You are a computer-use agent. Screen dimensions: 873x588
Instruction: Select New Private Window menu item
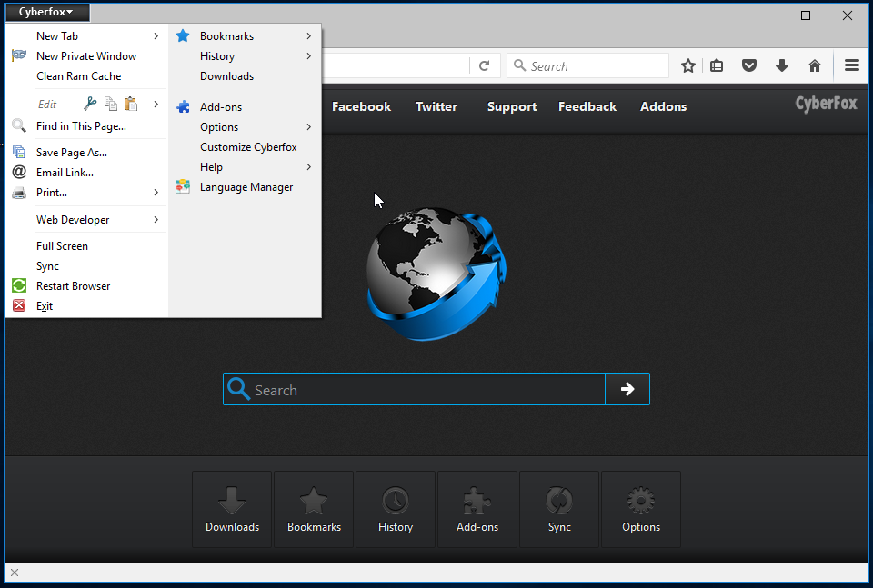[x=87, y=56]
